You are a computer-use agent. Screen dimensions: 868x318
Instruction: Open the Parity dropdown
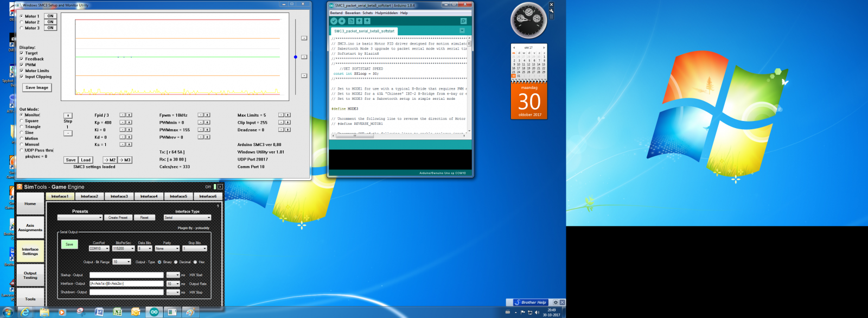[x=167, y=249]
